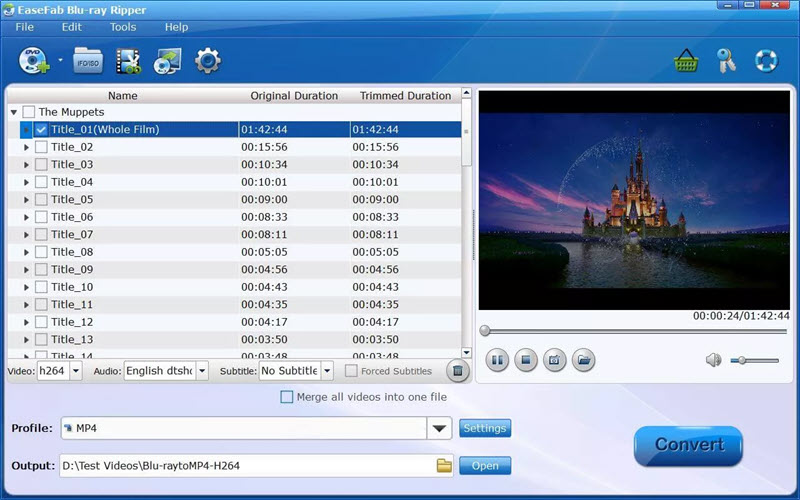Image resolution: width=800 pixels, height=500 pixels.
Task: Click the Convert button
Action: [688, 445]
